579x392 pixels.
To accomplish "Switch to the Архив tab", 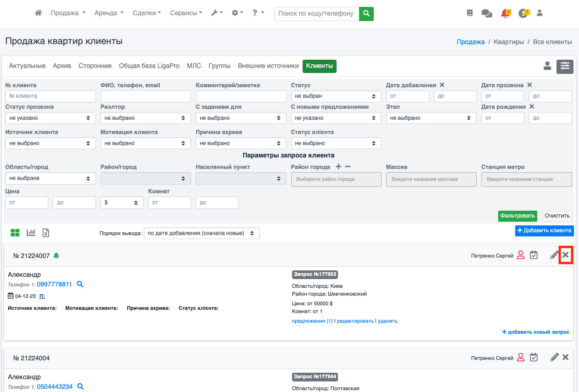I will pos(62,66).
